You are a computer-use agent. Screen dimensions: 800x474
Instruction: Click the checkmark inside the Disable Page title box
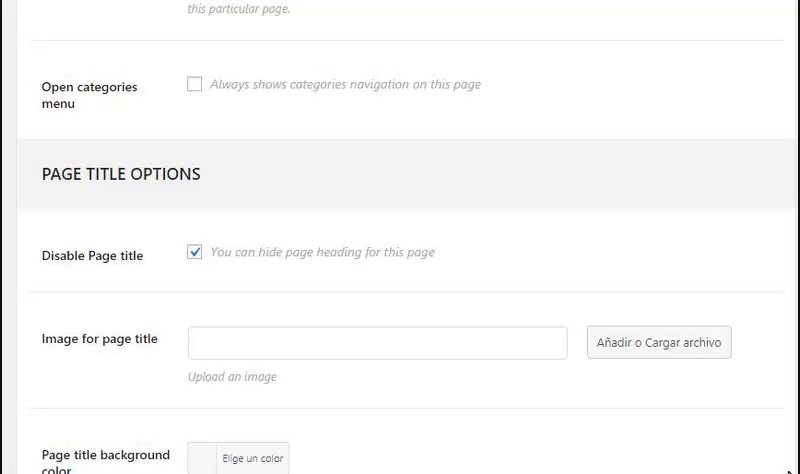195,252
